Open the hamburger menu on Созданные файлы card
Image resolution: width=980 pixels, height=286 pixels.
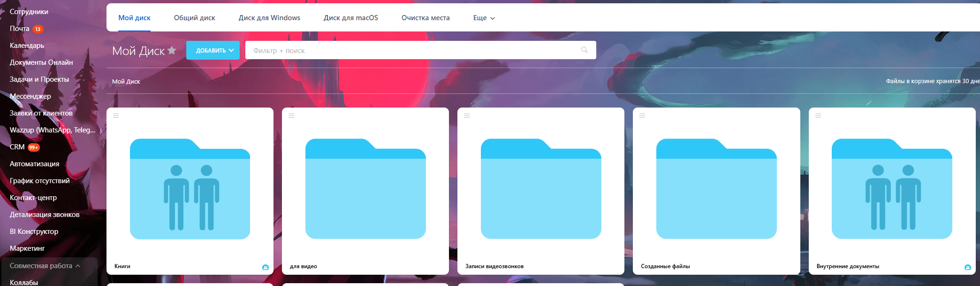tap(642, 116)
